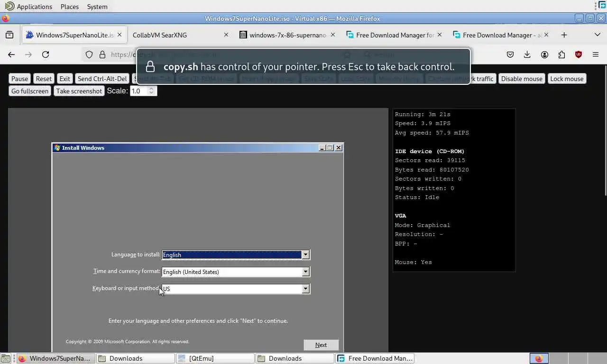Open the Firefox downloads arrow icon
The width and height of the screenshot is (607, 364).
tap(527, 55)
